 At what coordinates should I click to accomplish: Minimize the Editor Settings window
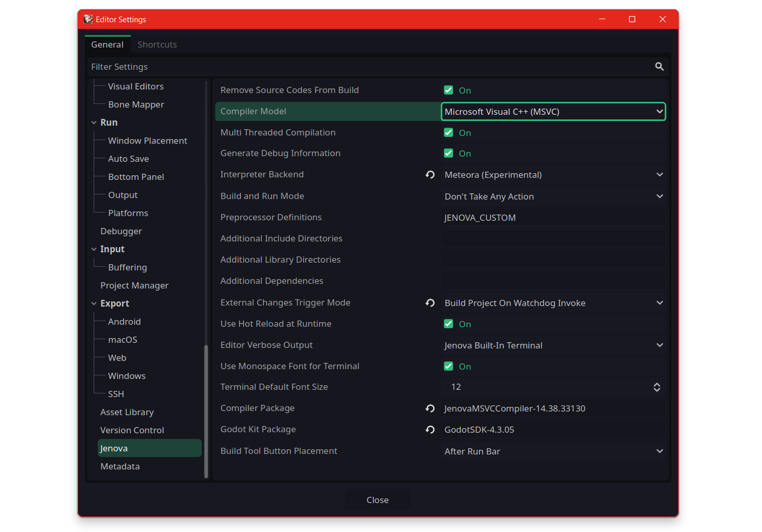pyautogui.click(x=602, y=19)
